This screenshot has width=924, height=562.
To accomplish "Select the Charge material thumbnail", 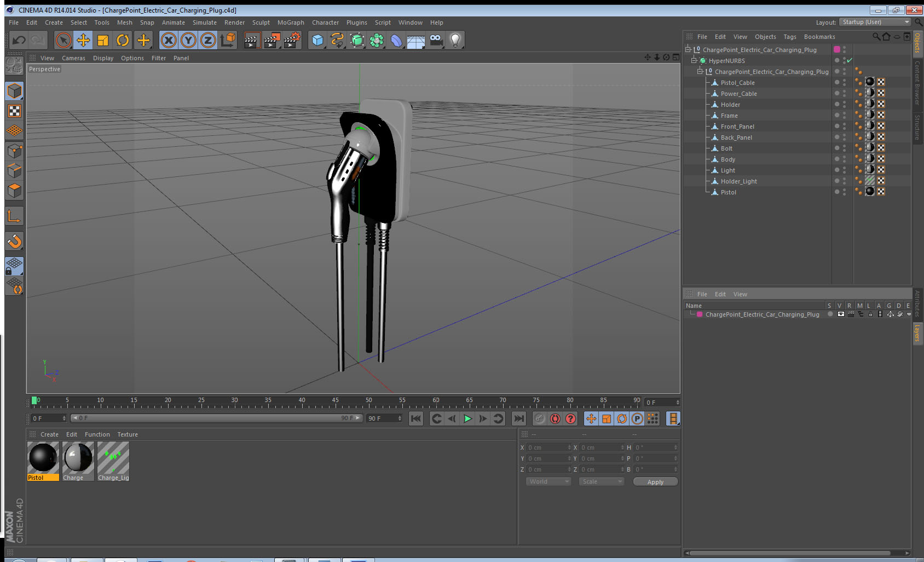I will click(78, 458).
